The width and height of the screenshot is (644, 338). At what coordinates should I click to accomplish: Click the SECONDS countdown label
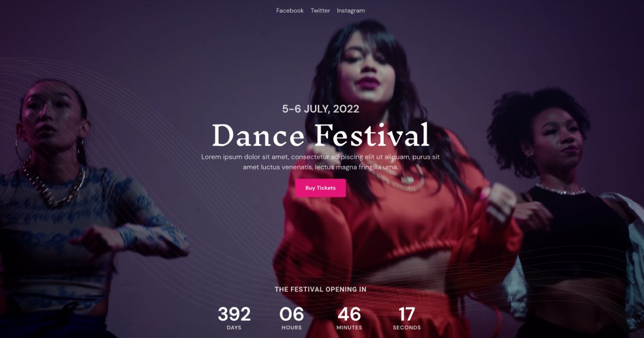click(407, 327)
